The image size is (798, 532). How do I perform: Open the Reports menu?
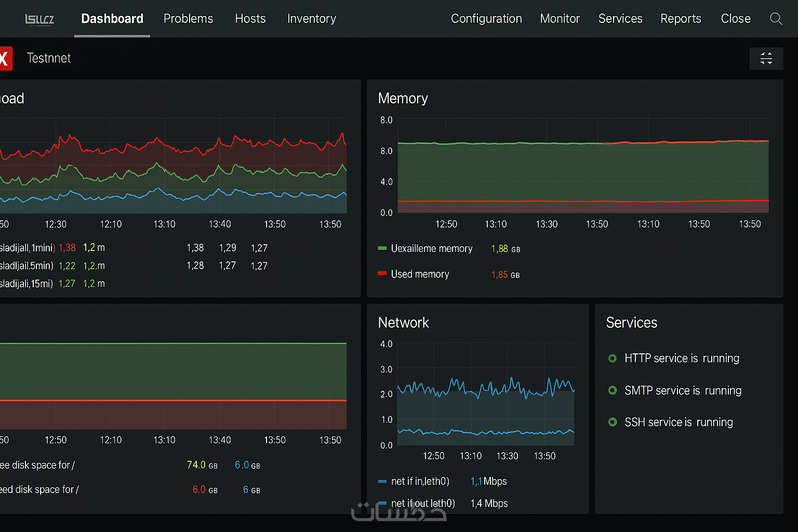(x=681, y=19)
